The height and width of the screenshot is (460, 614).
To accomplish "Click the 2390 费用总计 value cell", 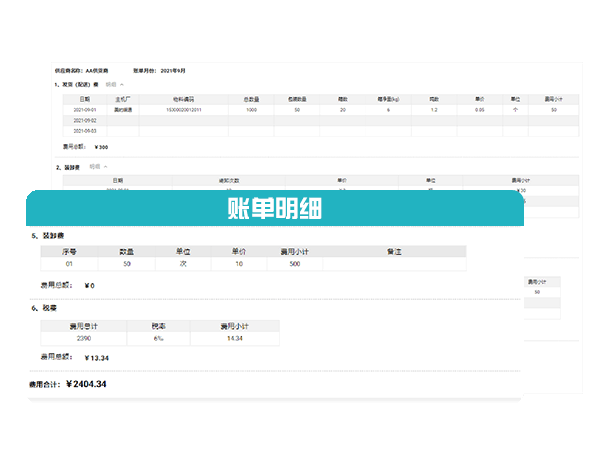I will point(82,338).
